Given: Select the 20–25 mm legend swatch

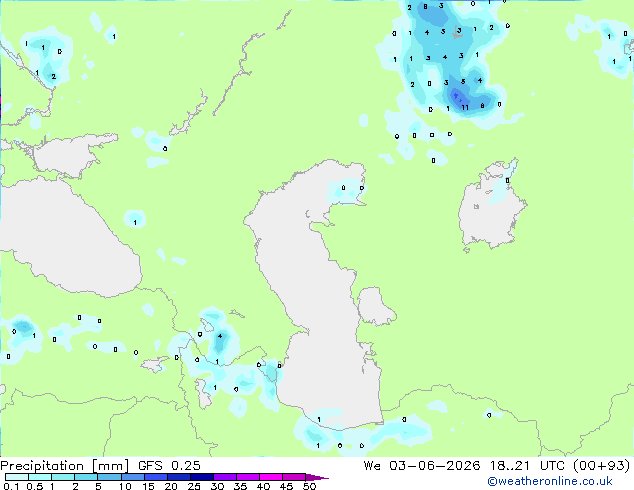Looking at the screenshot, I should click(179, 477).
